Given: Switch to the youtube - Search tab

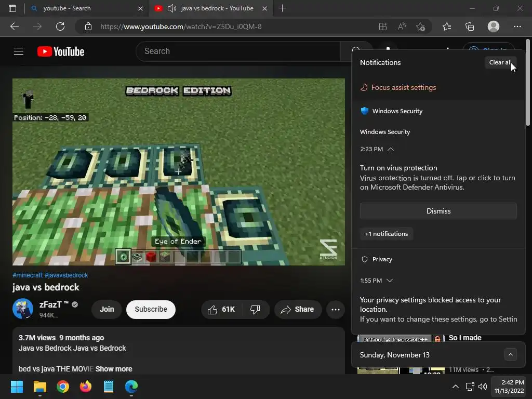Looking at the screenshot, I should pos(87,8).
